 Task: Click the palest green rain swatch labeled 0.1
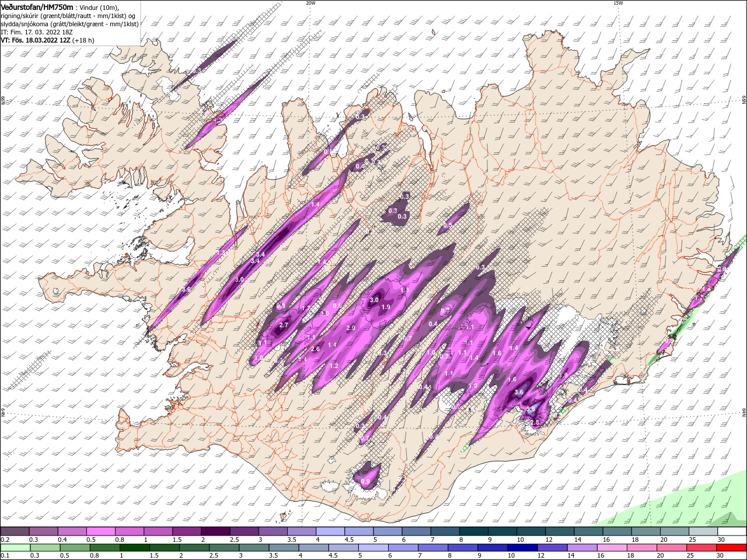[15, 548]
